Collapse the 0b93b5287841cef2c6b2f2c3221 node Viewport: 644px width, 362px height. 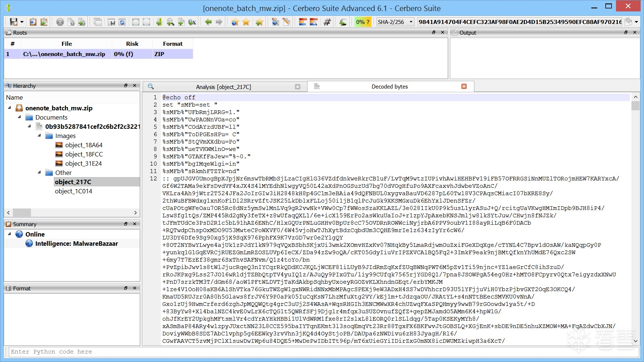tap(30, 126)
